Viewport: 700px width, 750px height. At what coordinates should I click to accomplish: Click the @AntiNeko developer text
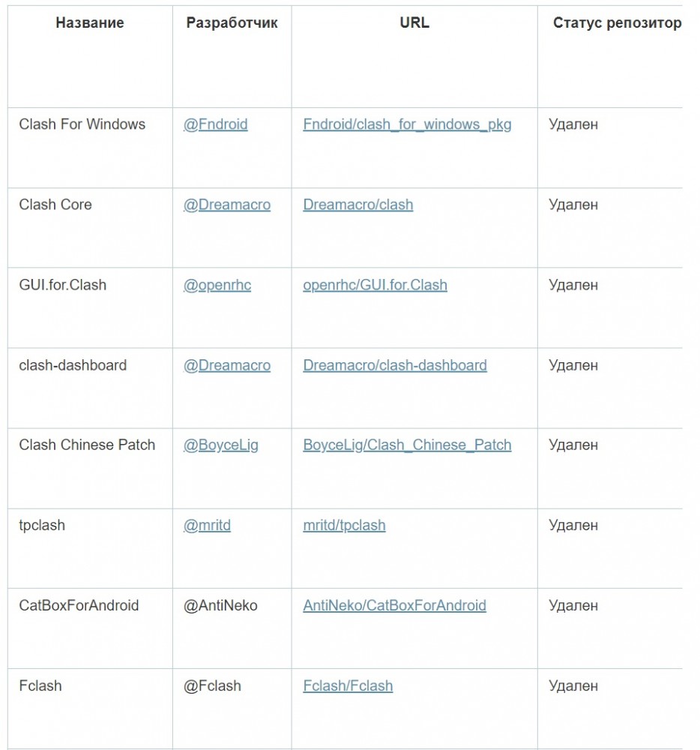(220, 605)
